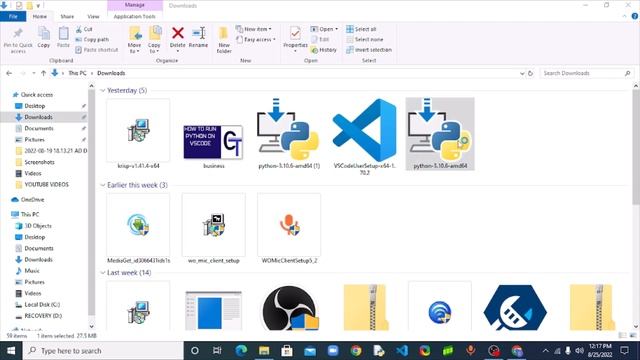The image size is (640, 360).
Task: Switch to the View tab
Action: click(x=93, y=16)
